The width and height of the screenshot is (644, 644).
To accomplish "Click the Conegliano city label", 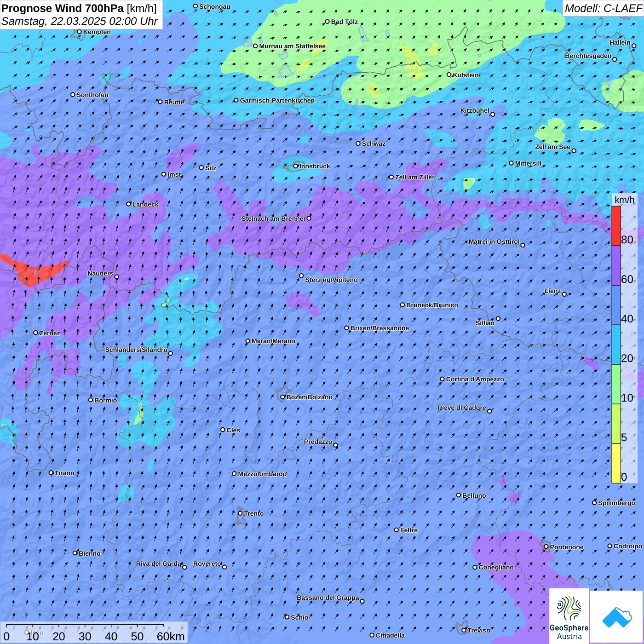I will 496,567.
